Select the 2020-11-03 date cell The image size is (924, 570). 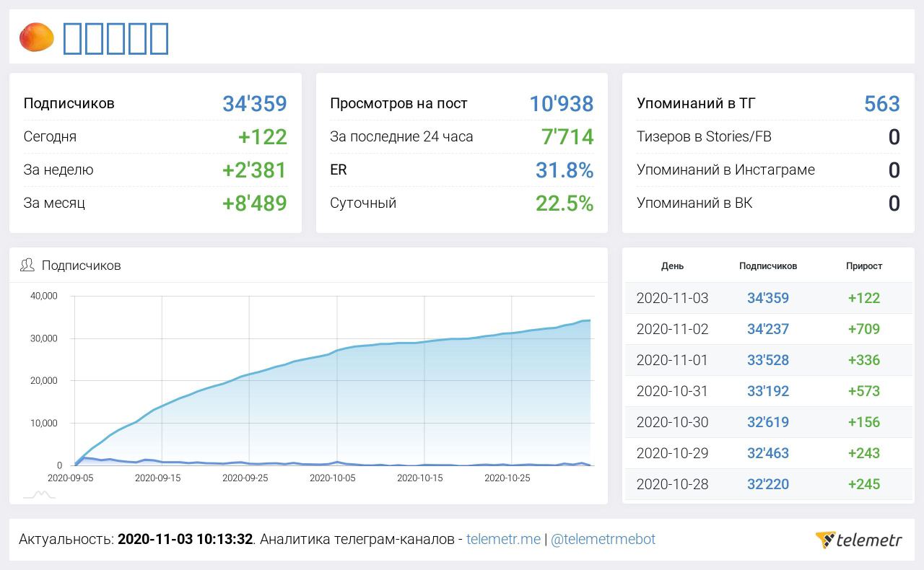[672, 297]
